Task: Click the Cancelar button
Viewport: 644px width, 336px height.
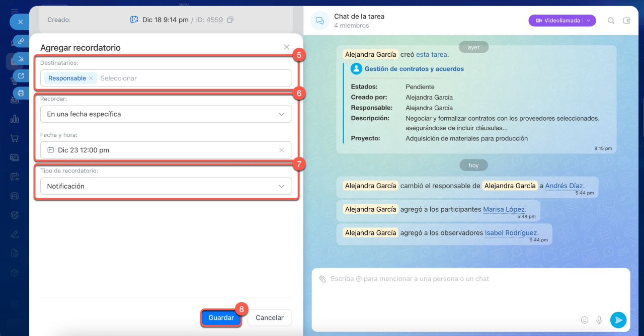Action: click(x=269, y=318)
